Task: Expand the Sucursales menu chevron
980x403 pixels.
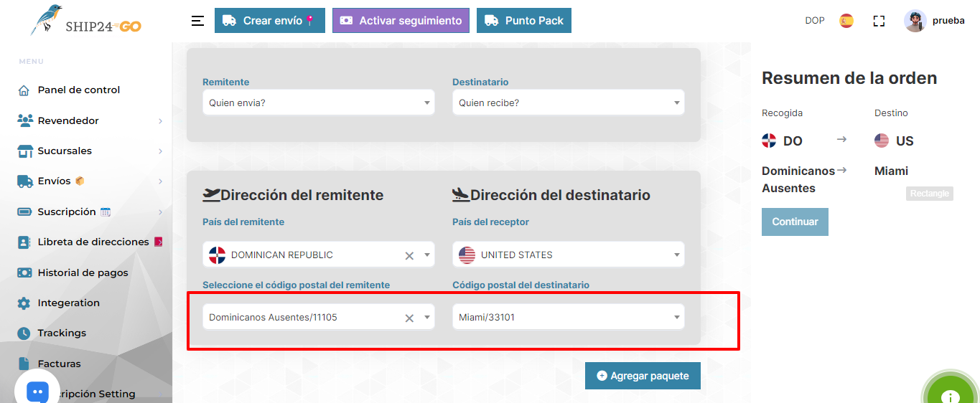Action: pos(161,151)
